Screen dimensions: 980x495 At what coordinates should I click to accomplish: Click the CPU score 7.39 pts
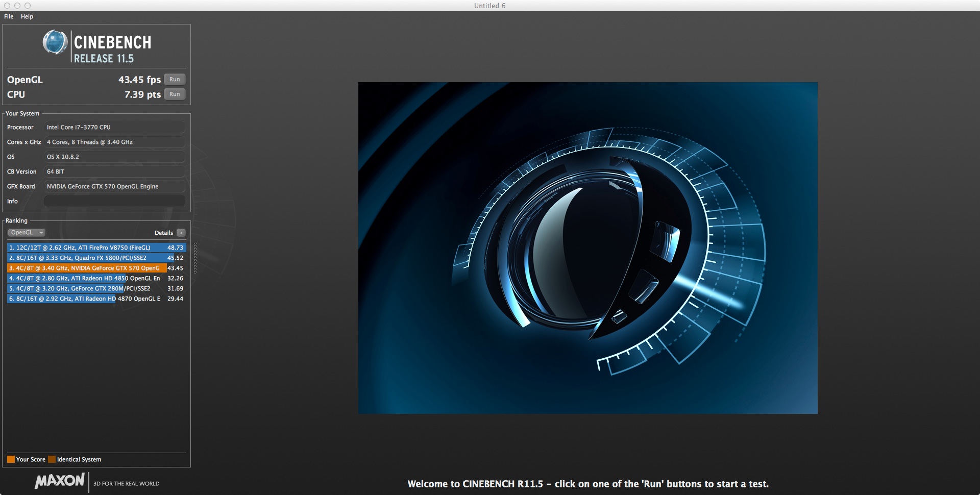[x=142, y=94]
